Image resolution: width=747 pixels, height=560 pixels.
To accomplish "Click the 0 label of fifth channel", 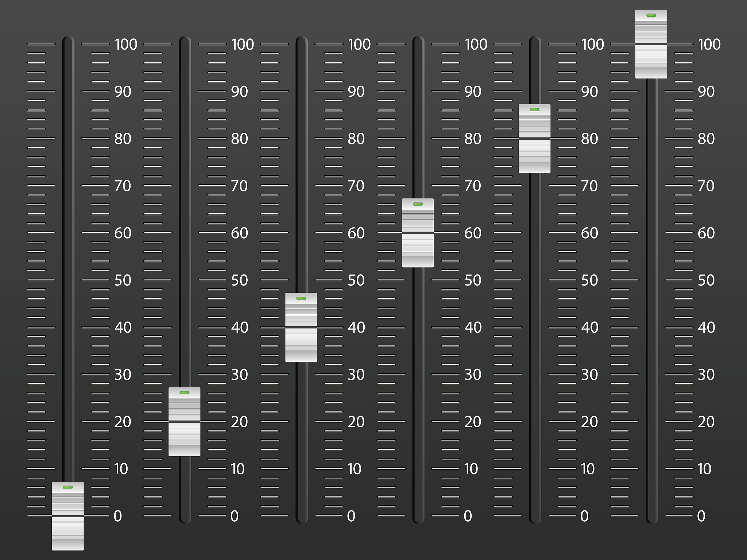I will (584, 516).
